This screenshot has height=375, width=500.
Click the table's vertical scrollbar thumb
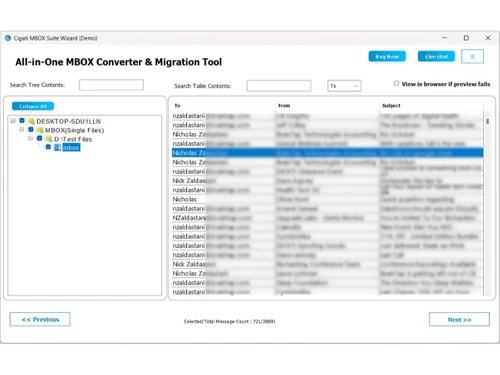(487, 121)
